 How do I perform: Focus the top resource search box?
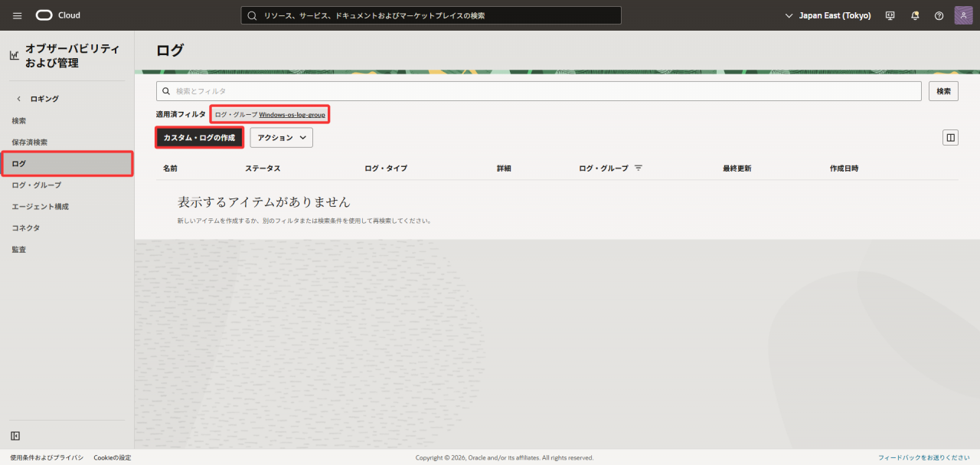431,15
